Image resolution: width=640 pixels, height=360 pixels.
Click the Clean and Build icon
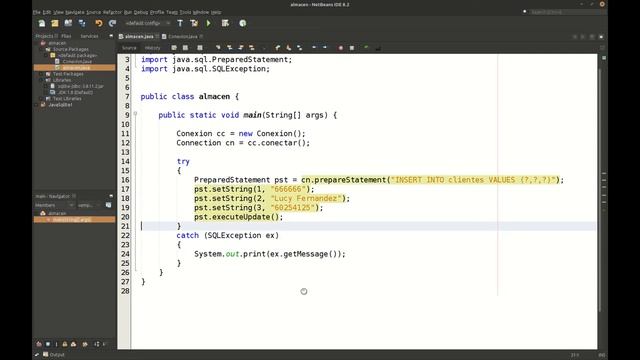tap(194, 23)
